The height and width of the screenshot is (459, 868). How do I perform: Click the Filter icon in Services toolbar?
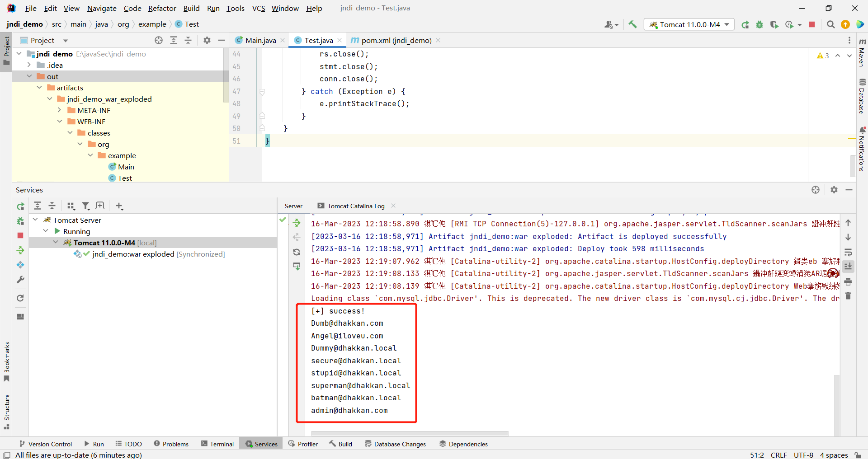pos(85,206)
